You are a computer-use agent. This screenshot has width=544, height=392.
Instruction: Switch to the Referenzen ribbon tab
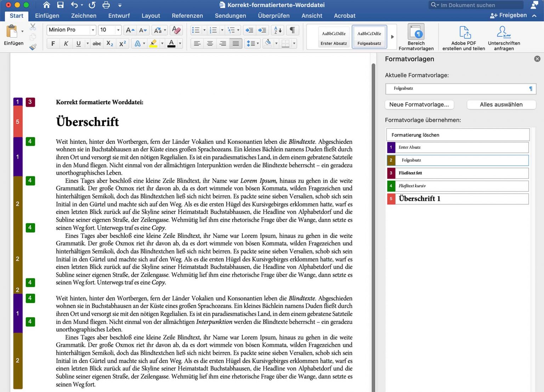pyautogui.click(x=187, y=16)
